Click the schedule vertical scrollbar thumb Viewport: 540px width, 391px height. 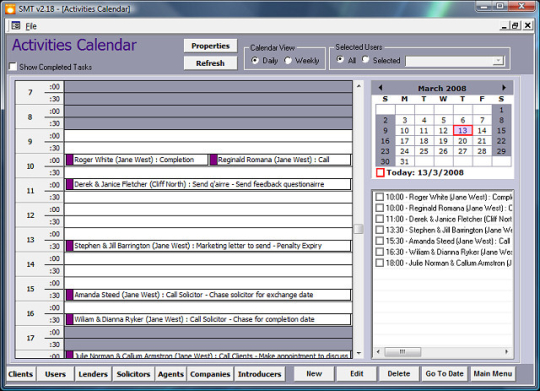(x=359, y=229)
